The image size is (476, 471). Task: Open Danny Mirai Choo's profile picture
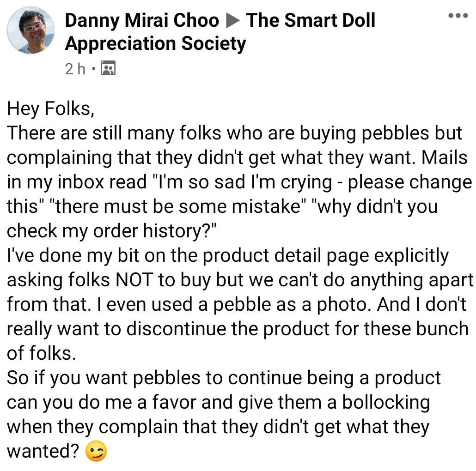31,30
